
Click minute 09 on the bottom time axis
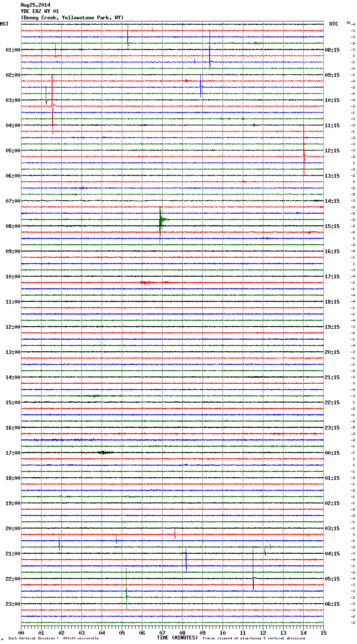[x=203, y=633]
